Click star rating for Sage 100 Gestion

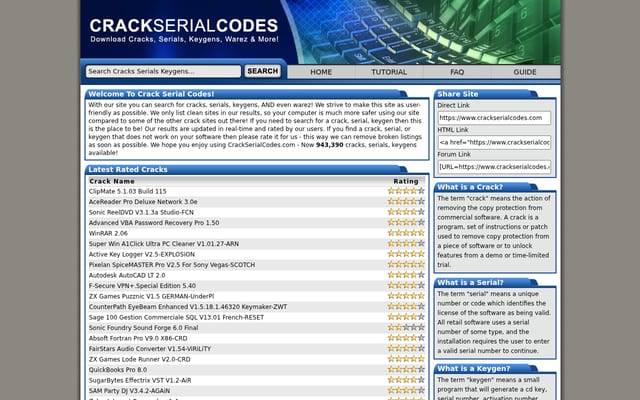click(406, 317)
